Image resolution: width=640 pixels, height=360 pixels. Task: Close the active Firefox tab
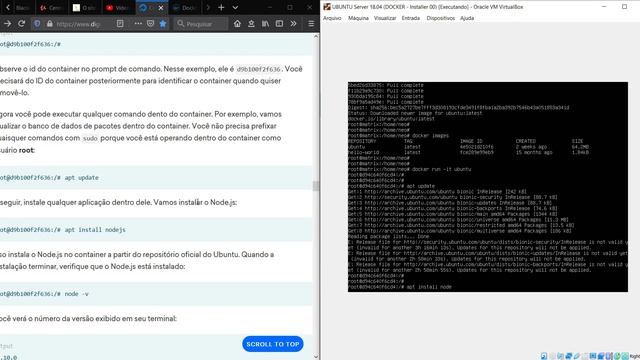coord(161,7)
